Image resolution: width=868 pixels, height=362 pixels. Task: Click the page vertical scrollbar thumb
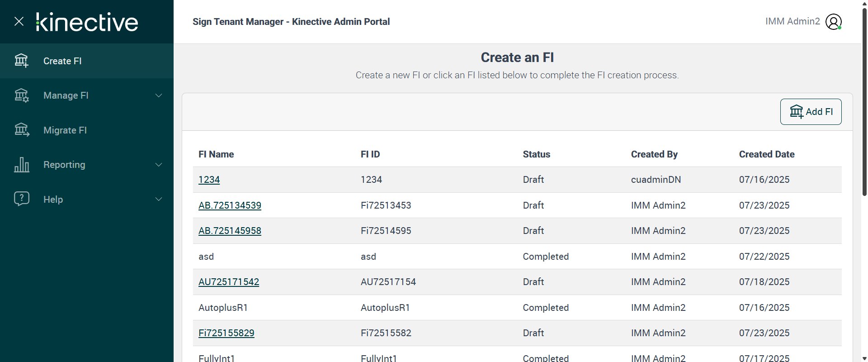coord(864,100)
